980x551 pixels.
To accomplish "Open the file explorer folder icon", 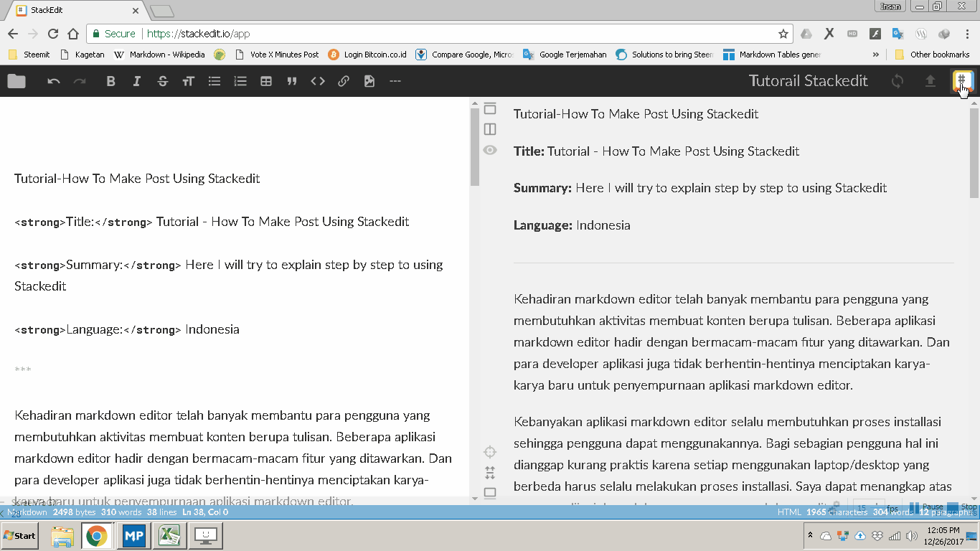I will [17, 81].
